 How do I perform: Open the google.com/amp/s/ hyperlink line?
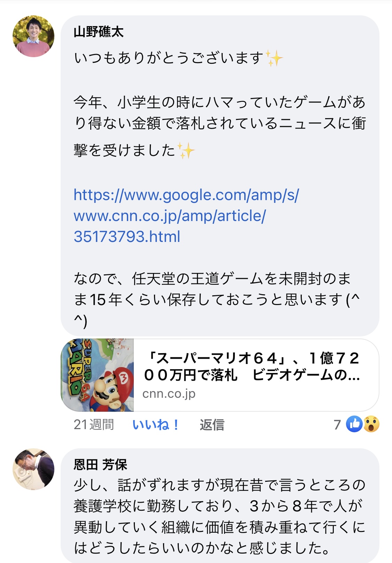pyautogui.click(x=186, y=195)
